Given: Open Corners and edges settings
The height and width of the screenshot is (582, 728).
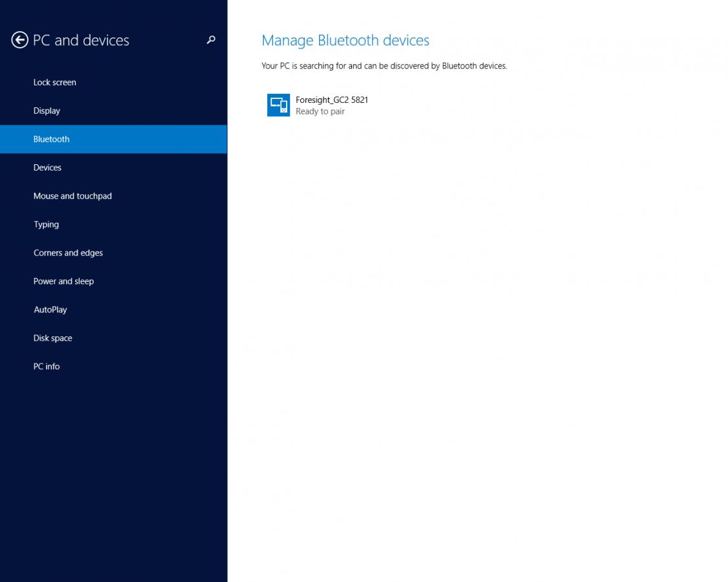Looking at the screenshot, I should (x=68, y=253).
